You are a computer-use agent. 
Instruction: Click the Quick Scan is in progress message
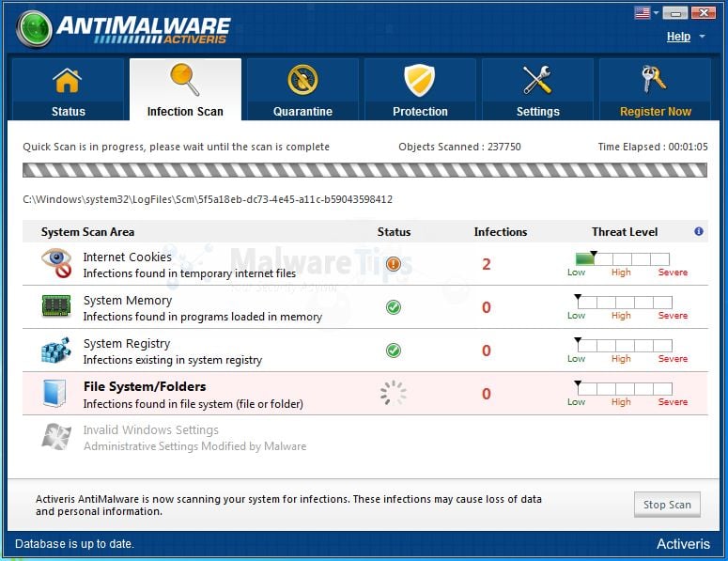tap(176, 147)
